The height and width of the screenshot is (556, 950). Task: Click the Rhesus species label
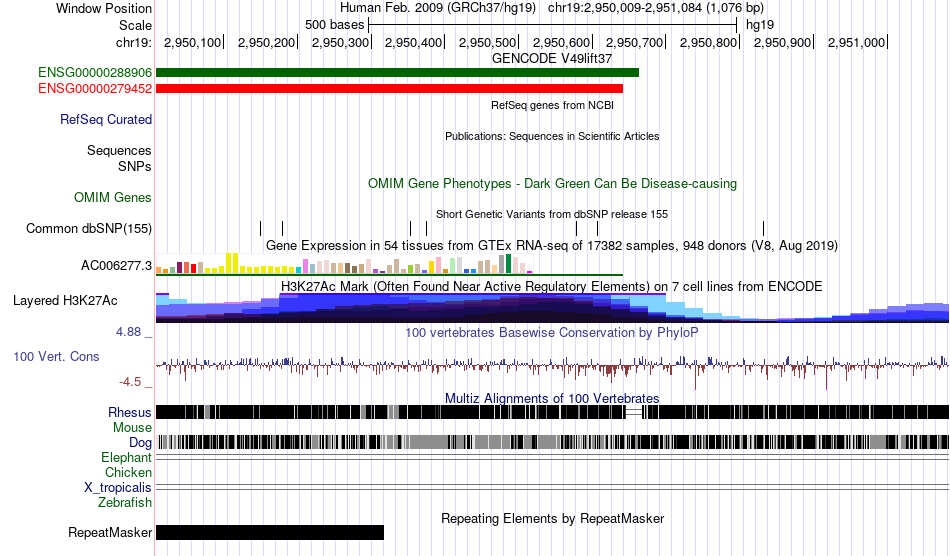[x=130, y=412]
